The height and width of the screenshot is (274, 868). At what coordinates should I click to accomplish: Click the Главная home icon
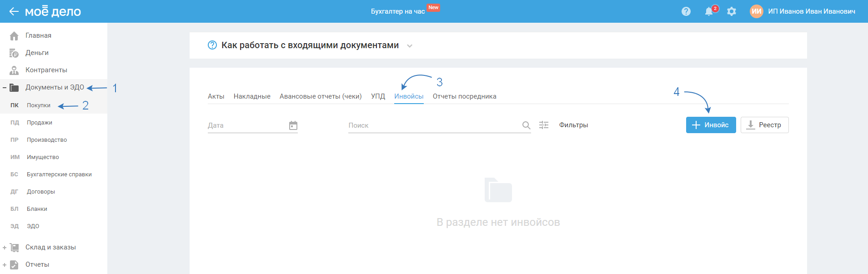click(14, 35)
